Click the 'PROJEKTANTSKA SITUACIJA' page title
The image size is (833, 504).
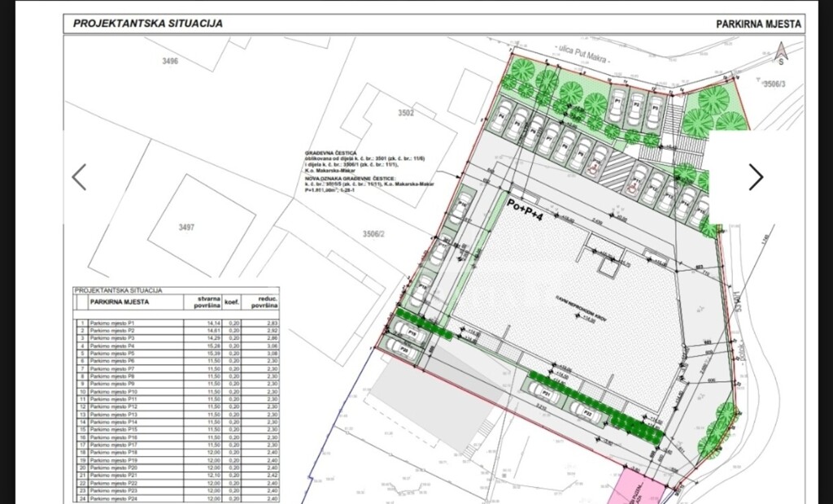tap(147, 24)
